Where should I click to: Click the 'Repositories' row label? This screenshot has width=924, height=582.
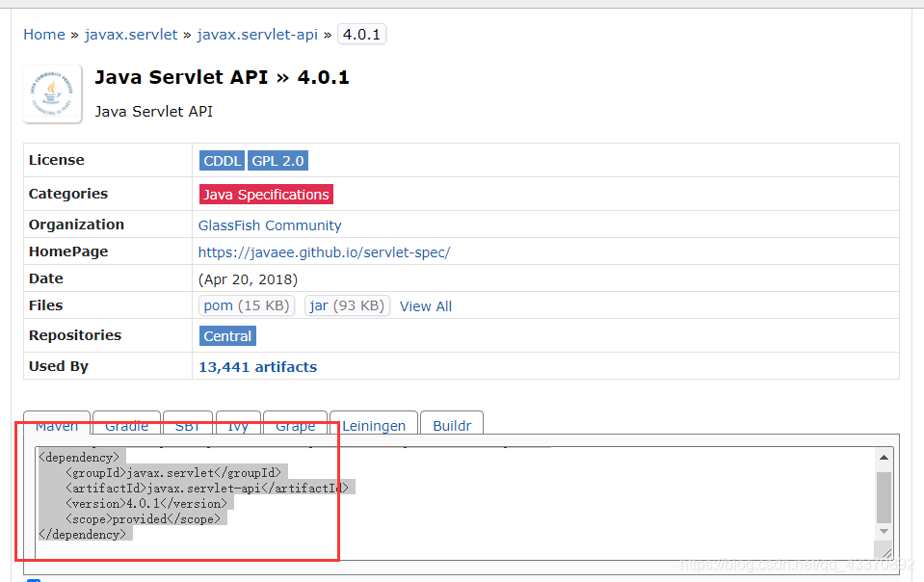click(x=75, y=335)
